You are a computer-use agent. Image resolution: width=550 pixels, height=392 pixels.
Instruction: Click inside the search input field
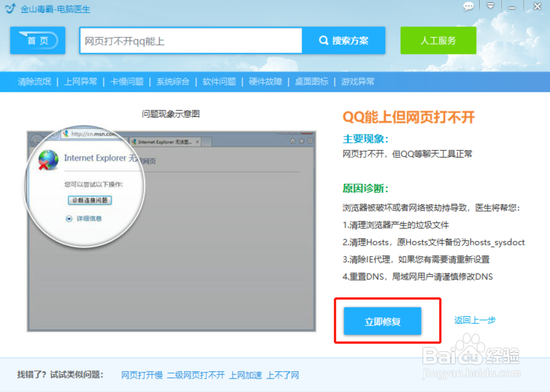click(x=190, y=40)
